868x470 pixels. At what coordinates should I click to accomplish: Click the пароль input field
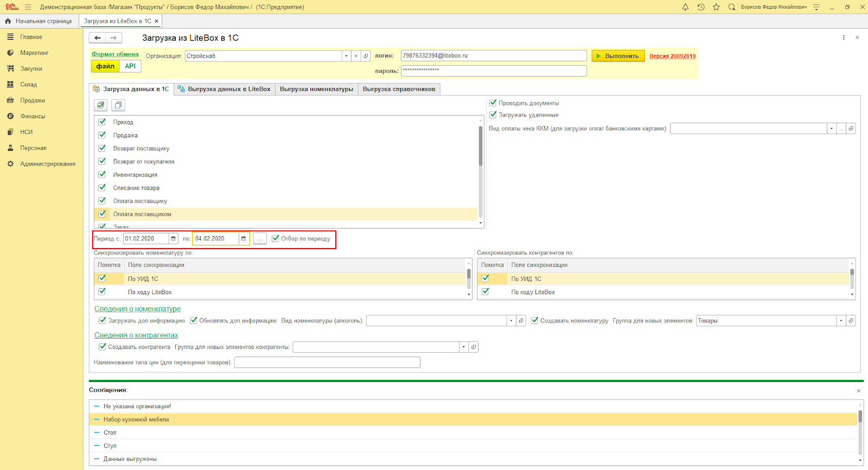(x=494, y=71)
